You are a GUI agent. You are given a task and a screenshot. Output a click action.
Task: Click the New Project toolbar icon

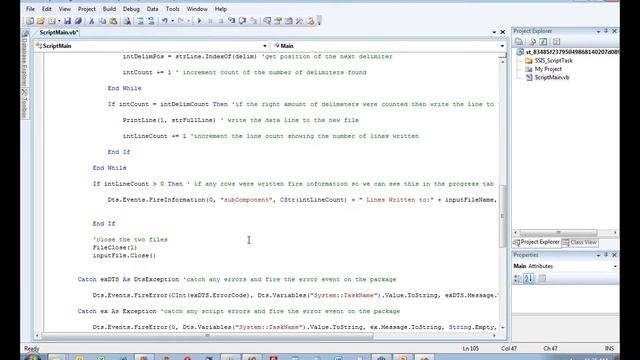pos(29,21)
